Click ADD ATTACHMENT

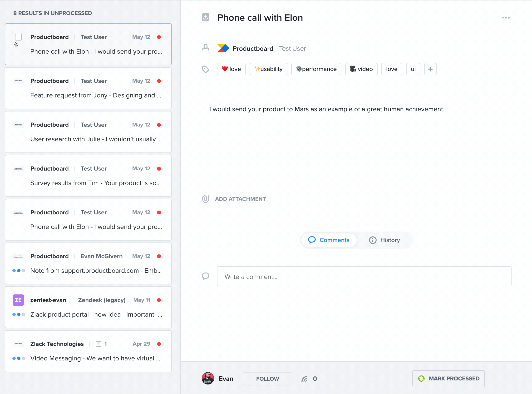(x=240, y=199)
